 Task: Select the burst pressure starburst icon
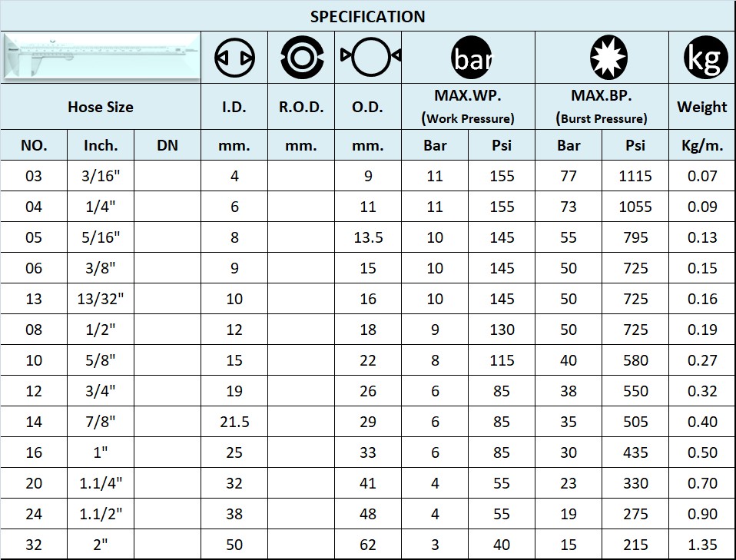pos(604,55)
